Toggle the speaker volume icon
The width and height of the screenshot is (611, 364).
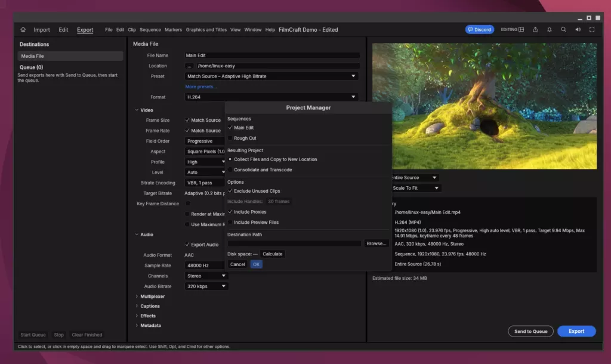[x=578, y=30]
